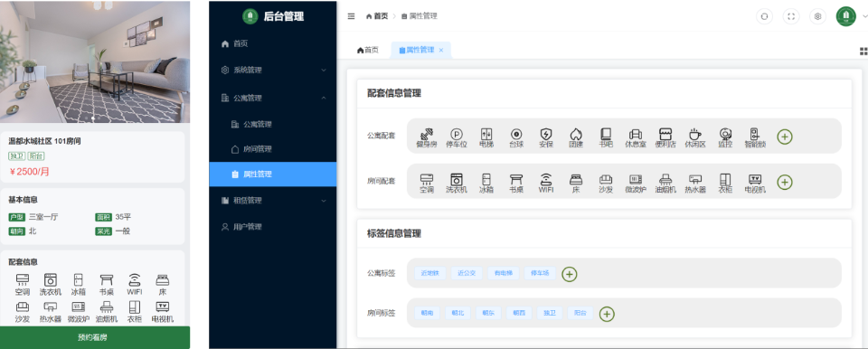Click the ¥2500/月 price text
The width and height of the screenshot is (868, 349).
[29, 172]
